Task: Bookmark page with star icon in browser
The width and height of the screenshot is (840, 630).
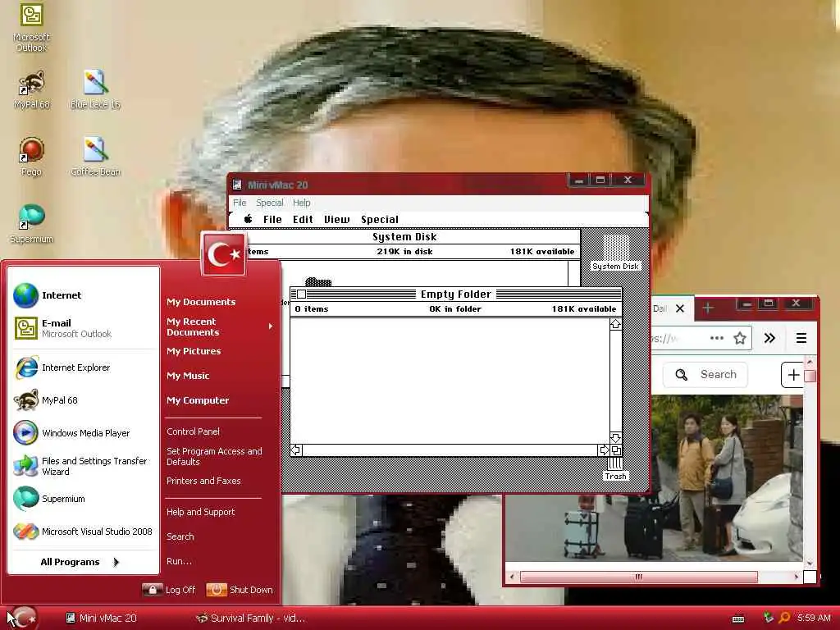Action: click(740, 338)
